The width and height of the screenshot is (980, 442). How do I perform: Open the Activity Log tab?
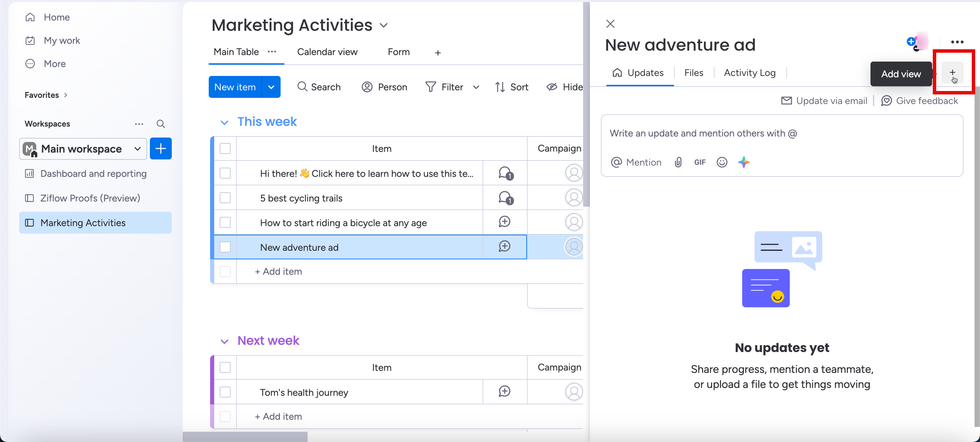749,73
